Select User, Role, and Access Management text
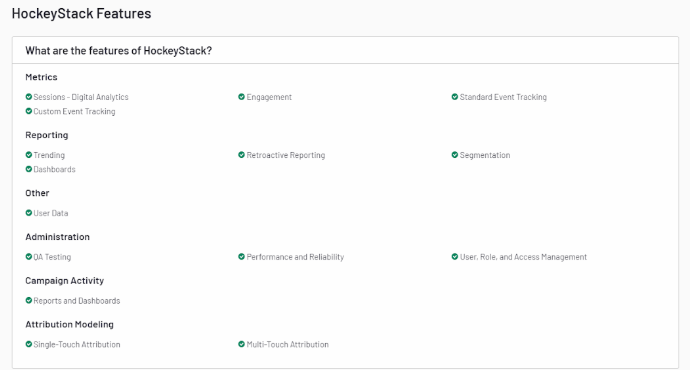 (523, 257)
